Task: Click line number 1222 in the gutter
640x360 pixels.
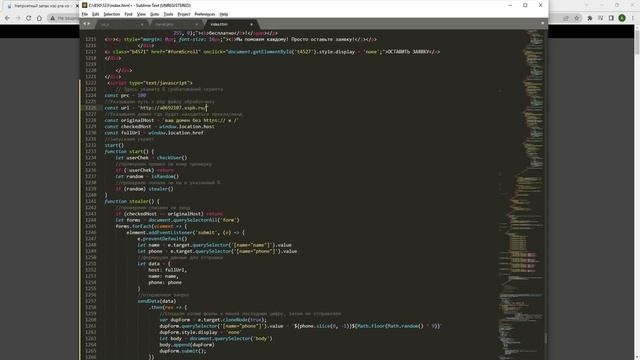Action: coord(91,83)
